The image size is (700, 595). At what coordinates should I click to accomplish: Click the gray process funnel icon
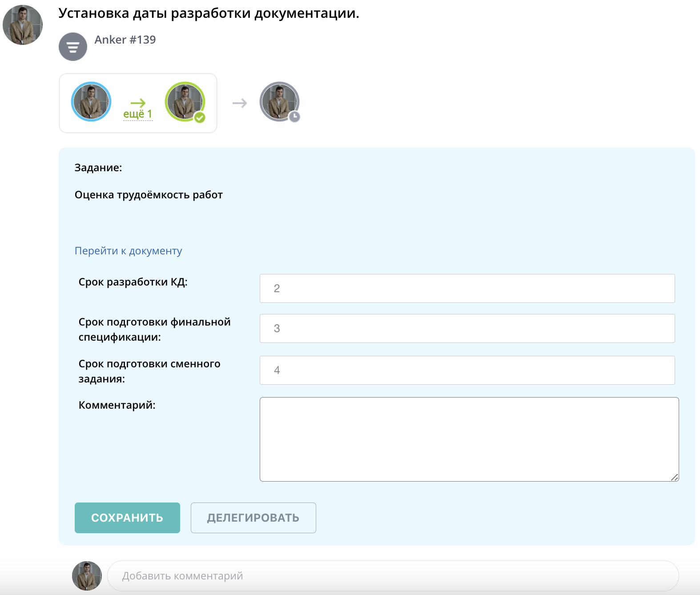click(x=73, y=47)
